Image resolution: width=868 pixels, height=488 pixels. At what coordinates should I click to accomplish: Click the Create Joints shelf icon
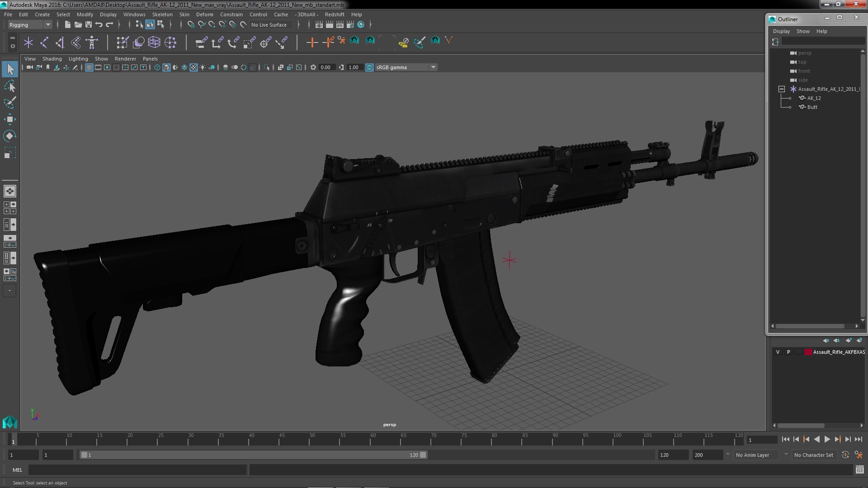pos(44,42)
